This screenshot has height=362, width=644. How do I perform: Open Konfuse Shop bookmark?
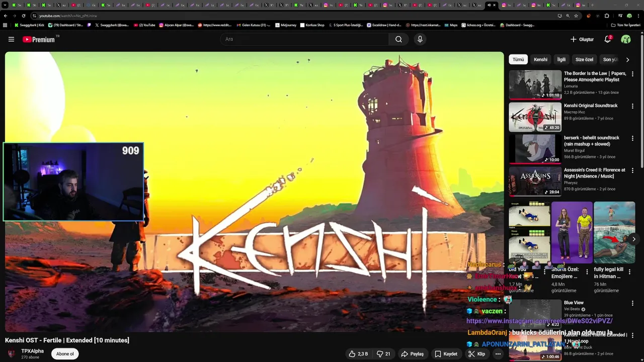point(312,25)
